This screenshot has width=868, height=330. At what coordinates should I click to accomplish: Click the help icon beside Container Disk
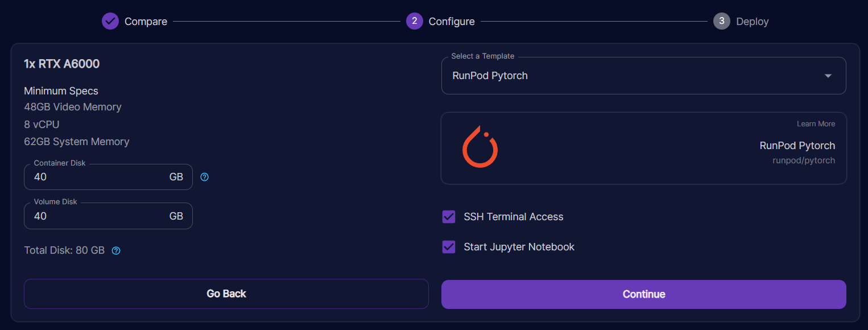click(x=205, y=177)
